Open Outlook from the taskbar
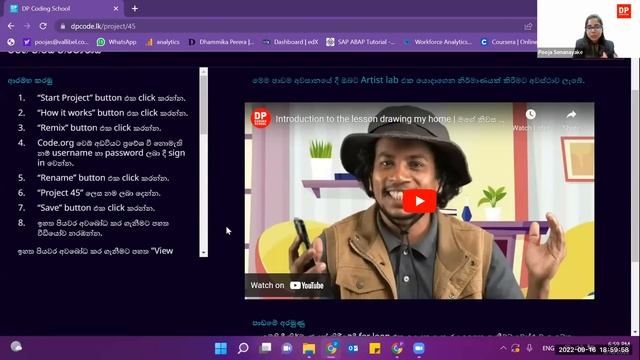640x360 pixels. pos(353,348)
